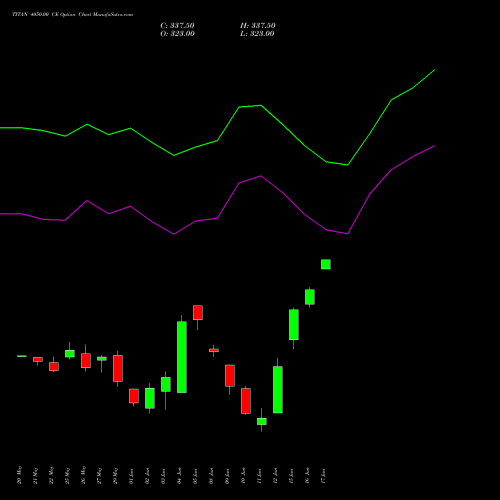500x500 pixels.
Task: Click the red candle above 10 Jun
Action: pyautogui.click(x=246, y=401)
